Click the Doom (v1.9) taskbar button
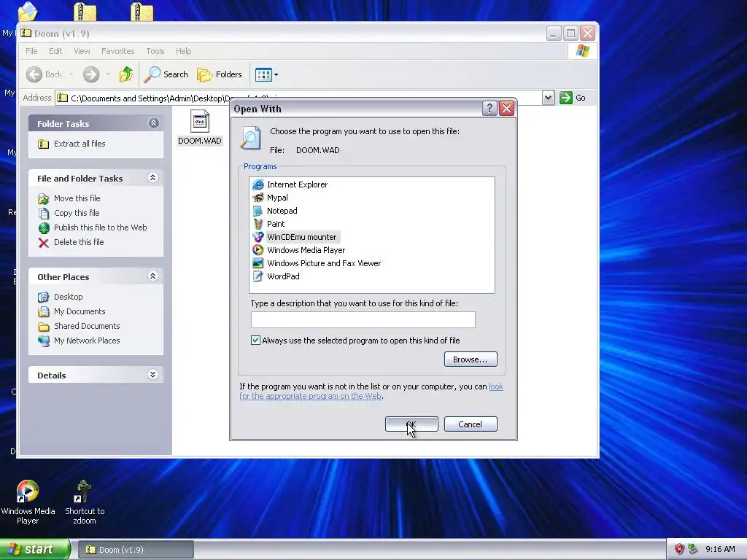Viewport: 747px width, 560px height. click(135, 550)
